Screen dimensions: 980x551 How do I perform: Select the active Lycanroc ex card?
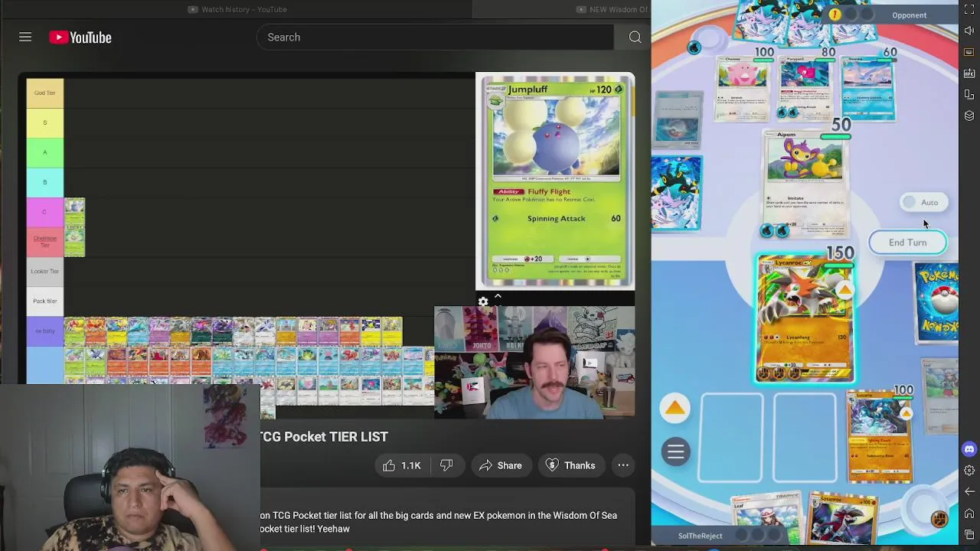(805, 318)
